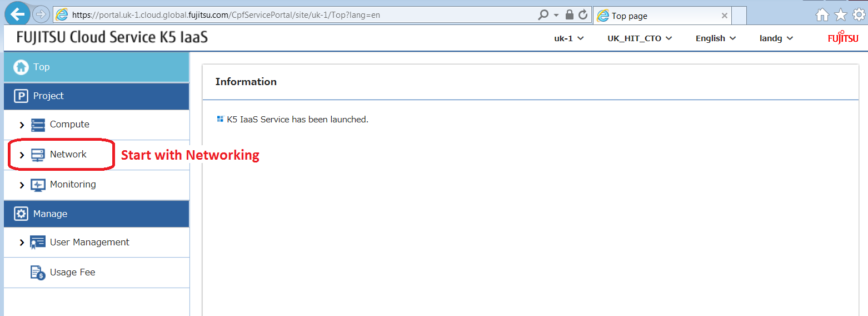868x316 pixels.
Task: Click the Usage Fee document icon
Action: point(38,273)
